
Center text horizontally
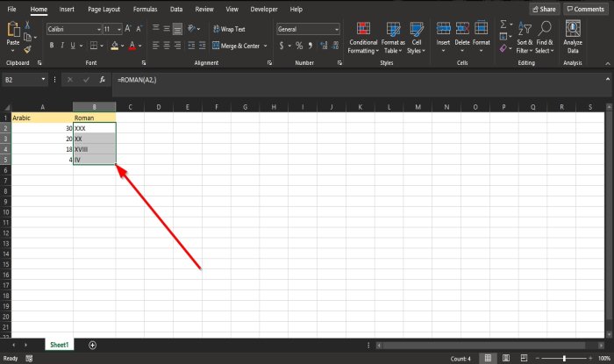pyautogui.click(x=167, y=46)
